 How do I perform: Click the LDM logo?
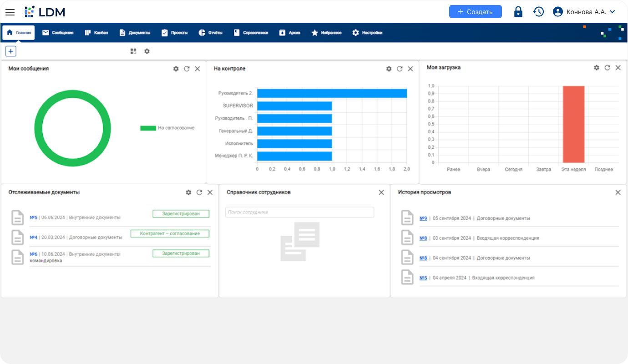(45, 12)
